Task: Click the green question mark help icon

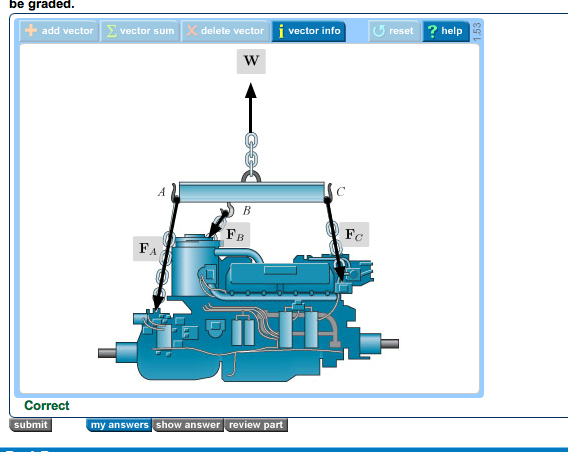Action: click(432, 31)
